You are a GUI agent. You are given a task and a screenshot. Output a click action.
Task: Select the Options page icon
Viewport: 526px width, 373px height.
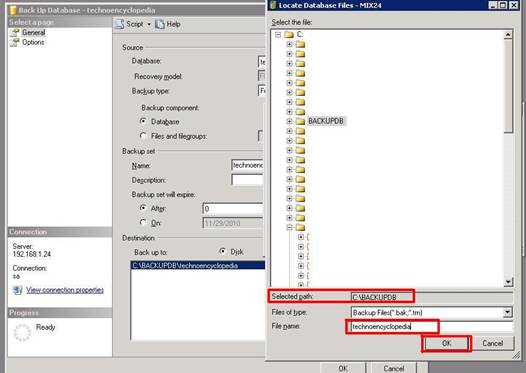(14, 42)
